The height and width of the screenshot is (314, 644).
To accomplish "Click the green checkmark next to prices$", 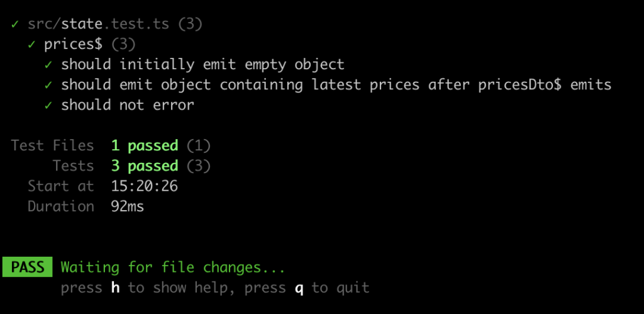I will (x=32, y=45).
